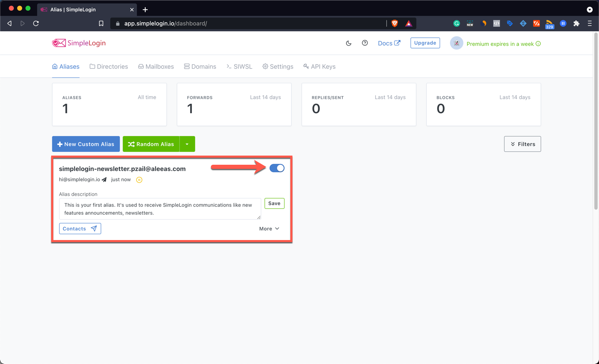Open the API Keys tab
Screen dimensions: 599x364
point(319,67)
